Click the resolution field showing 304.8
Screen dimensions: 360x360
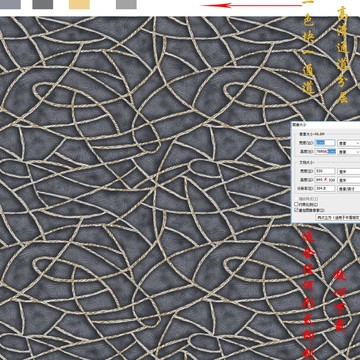(325, 189)
